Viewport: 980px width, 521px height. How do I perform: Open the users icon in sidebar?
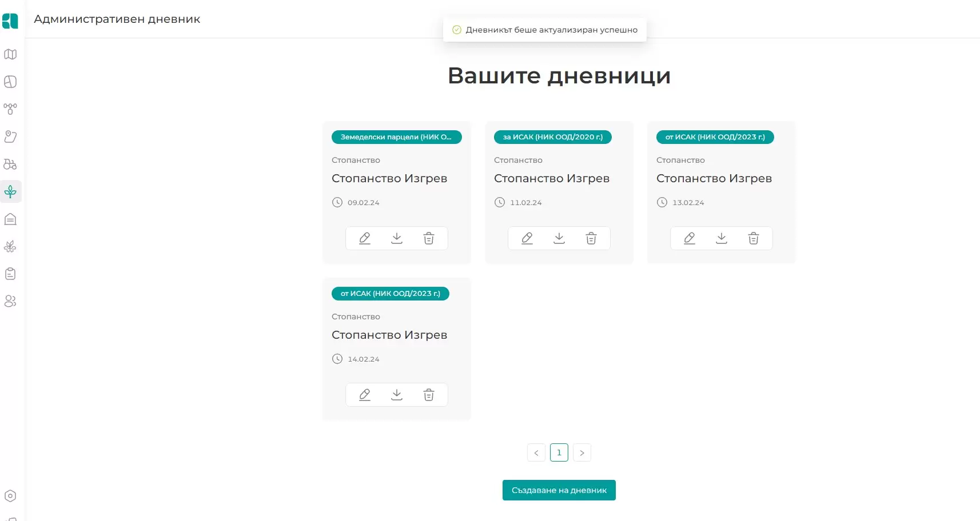[10, 301]
